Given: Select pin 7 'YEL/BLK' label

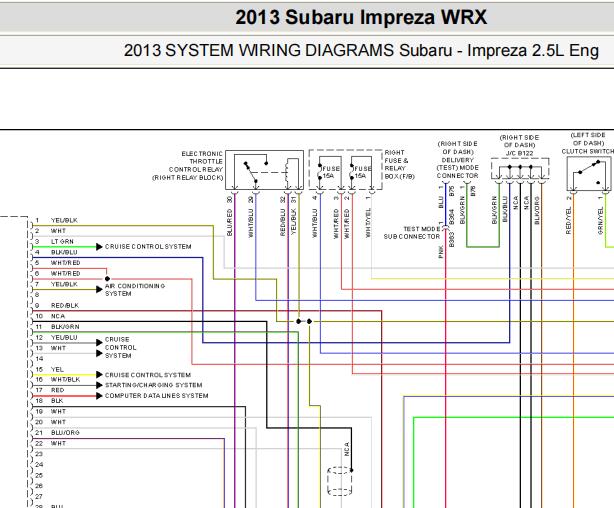Looking at the screenshot, I should (64, 284).
